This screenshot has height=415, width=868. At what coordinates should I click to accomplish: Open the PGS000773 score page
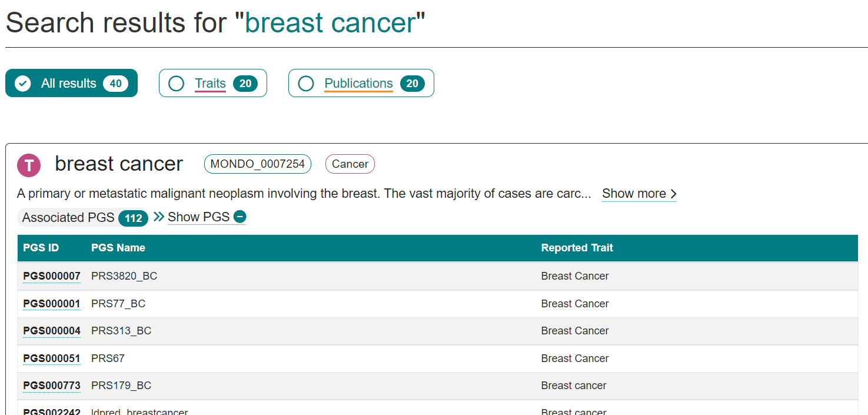tap(52, 385)
